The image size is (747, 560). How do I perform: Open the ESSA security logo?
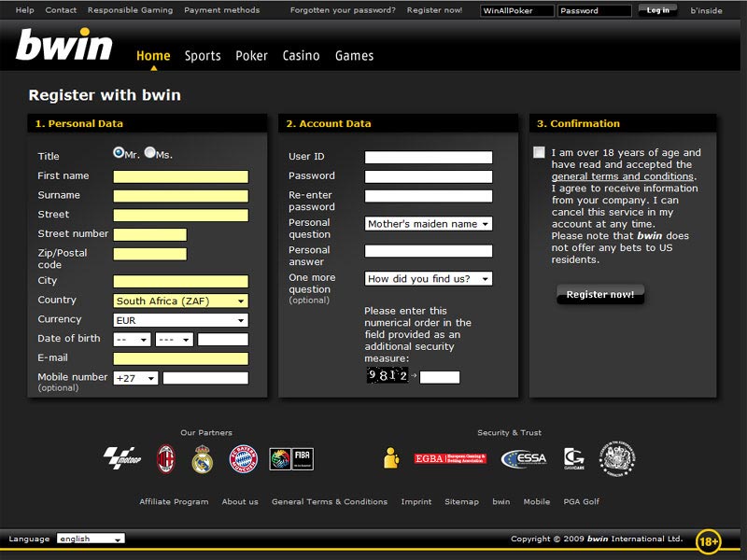pos(524,458)
